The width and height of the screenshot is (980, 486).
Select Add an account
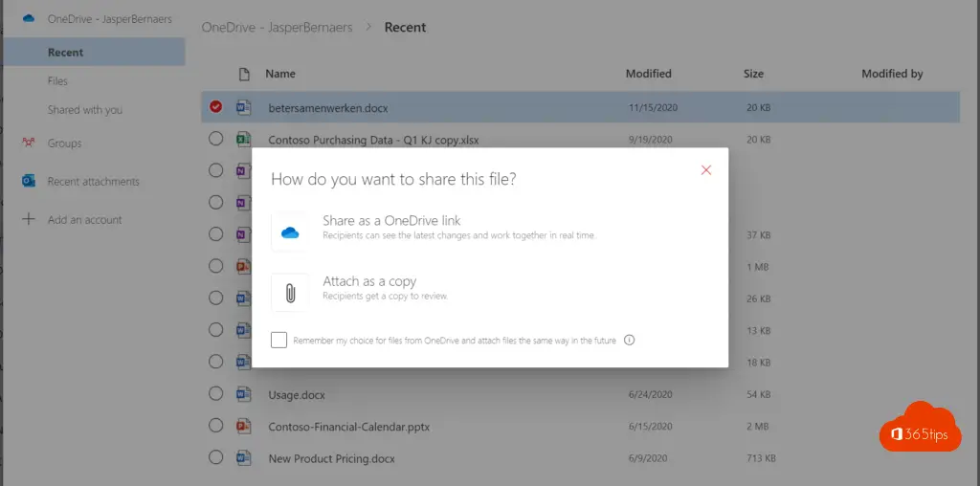[84, 220]
